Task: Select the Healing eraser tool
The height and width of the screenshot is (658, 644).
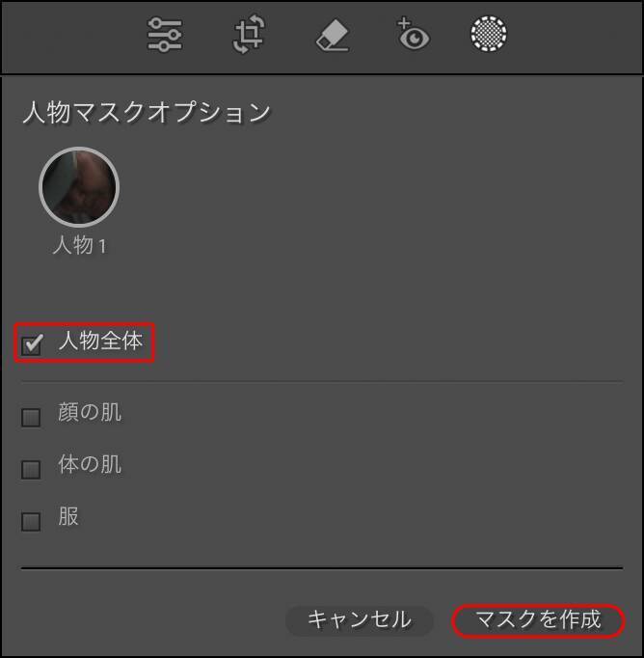Action: 333,36
